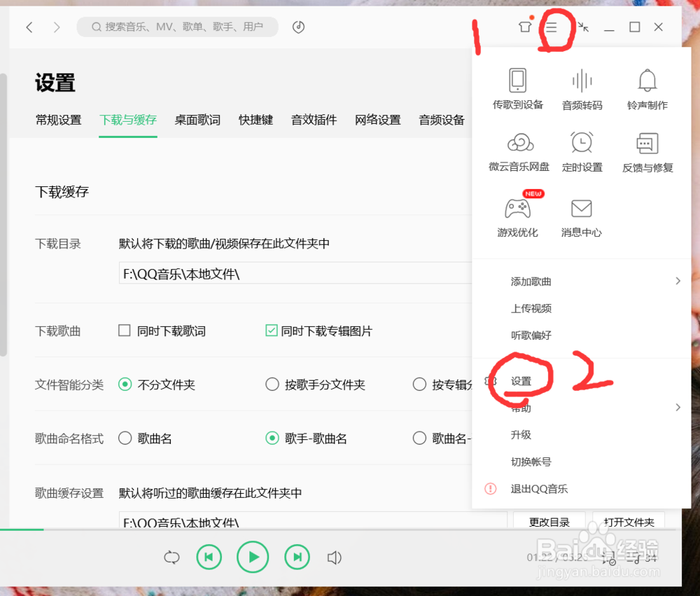Open 传歌到设备 phone icon
700x596 pixels.
pyautogui.click(x=518, y=81)
